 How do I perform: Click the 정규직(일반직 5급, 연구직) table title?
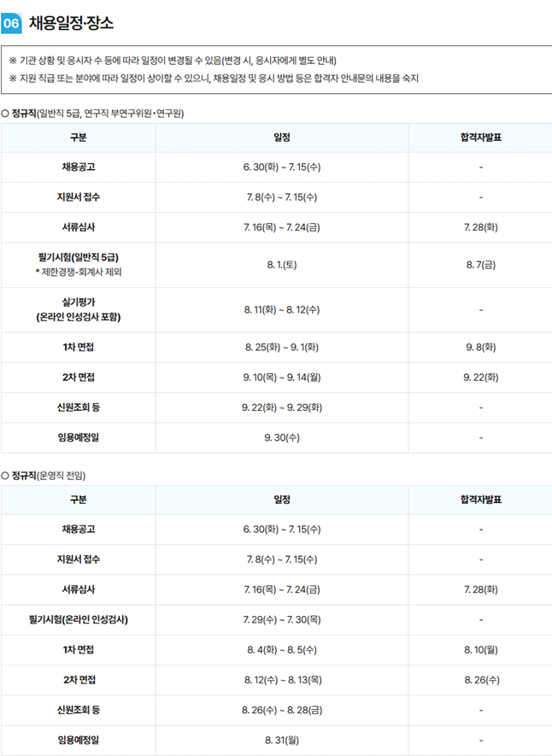click(x=92, y=114)
